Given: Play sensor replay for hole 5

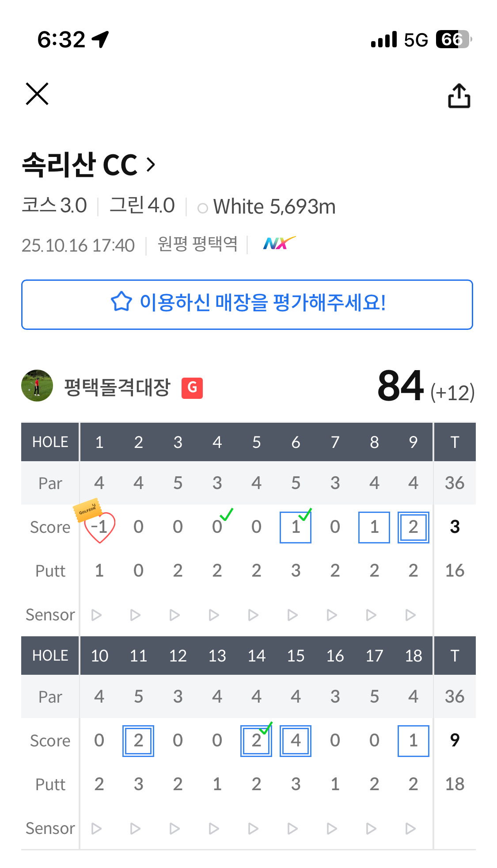Looking at the screenshot, I should point(253,615).
